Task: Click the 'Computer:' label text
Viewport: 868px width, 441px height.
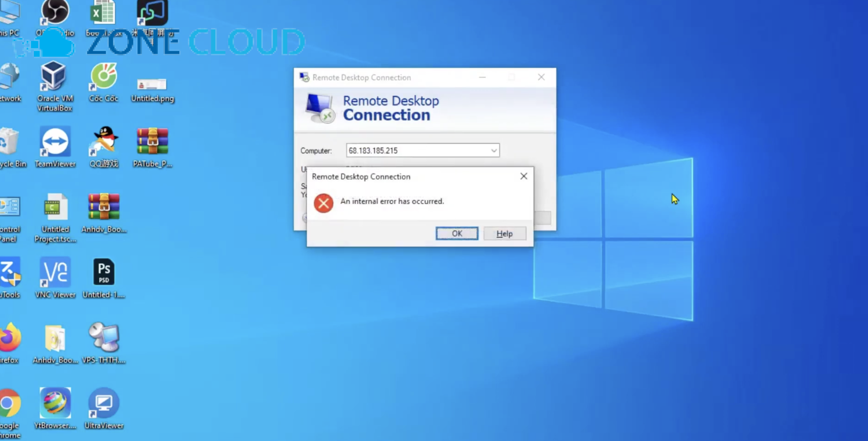Action: (x=316, y=151)
